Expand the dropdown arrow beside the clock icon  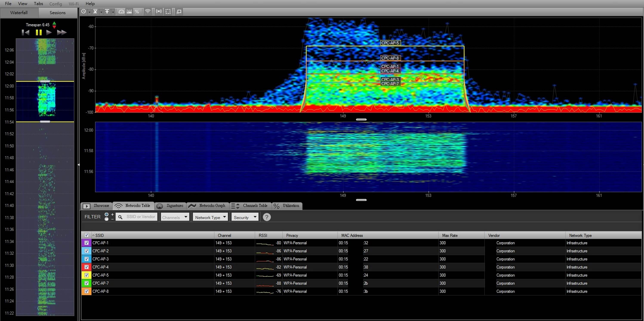(89, 12)
